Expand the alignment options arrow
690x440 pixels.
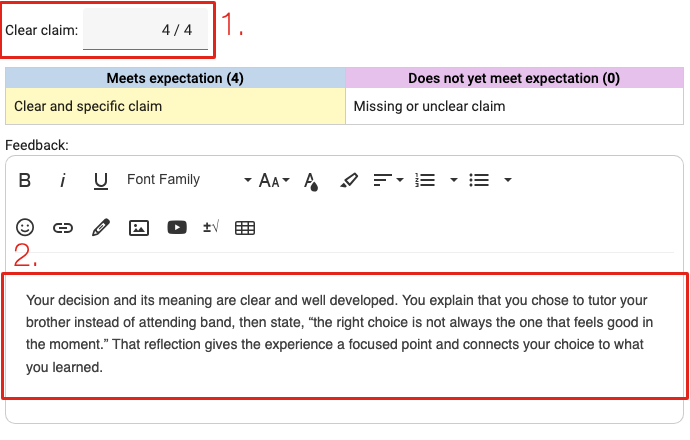pyautogui.click(x=400, y=180)
